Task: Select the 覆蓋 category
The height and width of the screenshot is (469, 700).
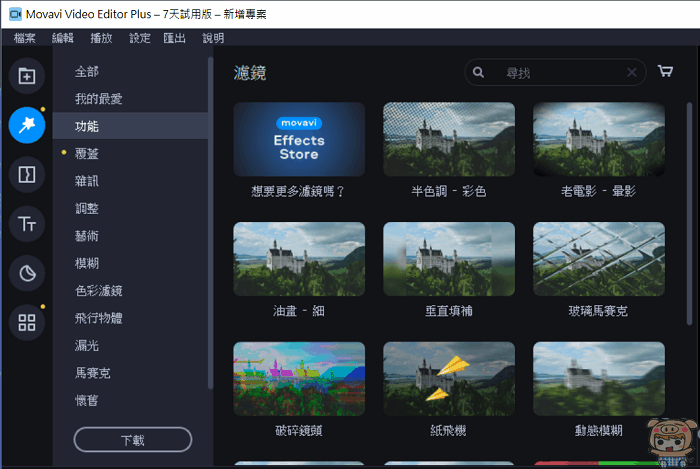Action: tap(130, 154)
